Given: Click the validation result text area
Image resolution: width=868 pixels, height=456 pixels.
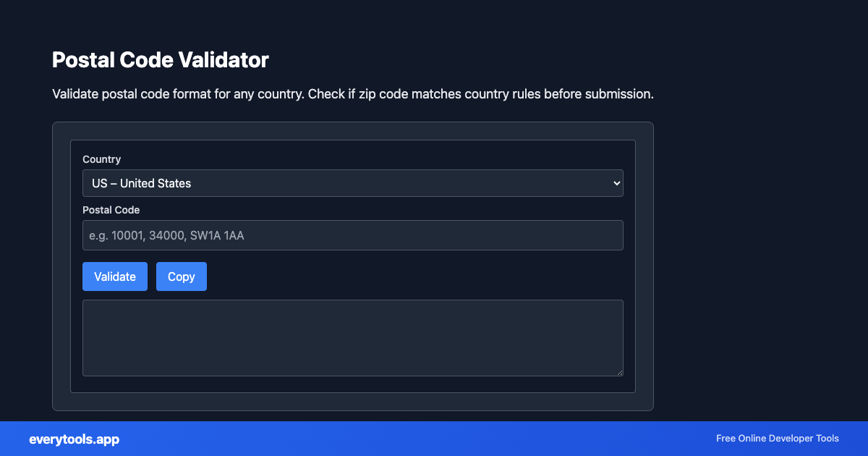Looking at the screenshot, I should pyautogui.click(x=352, y=337).
